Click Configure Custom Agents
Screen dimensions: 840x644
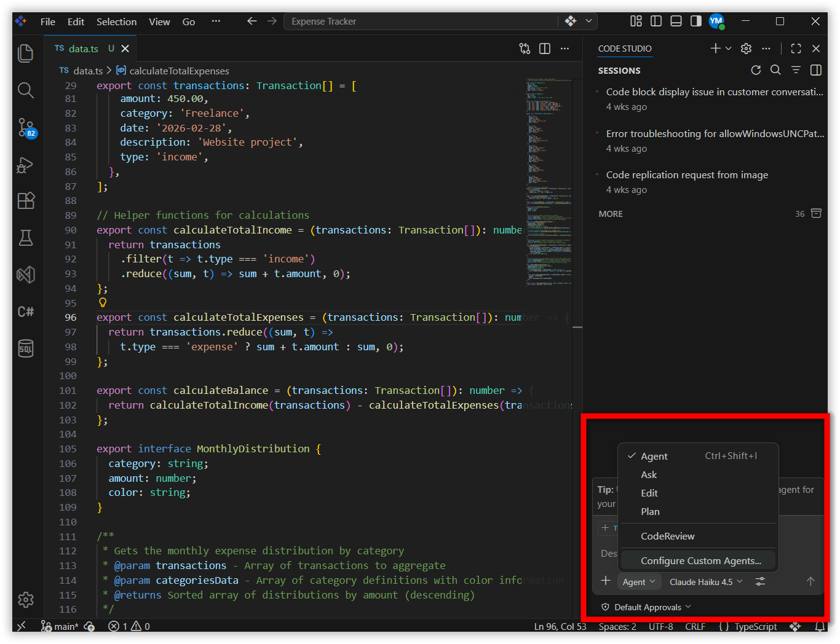(x=699, y=561)
